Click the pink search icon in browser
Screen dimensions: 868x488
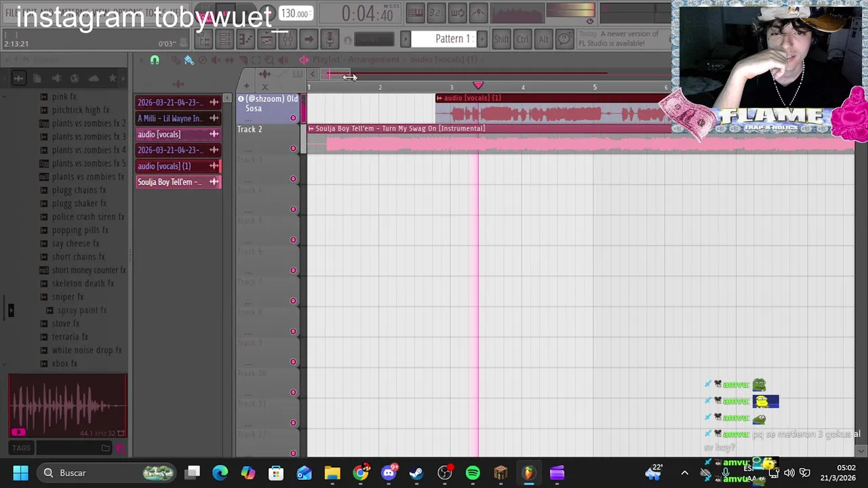(120, 448)
